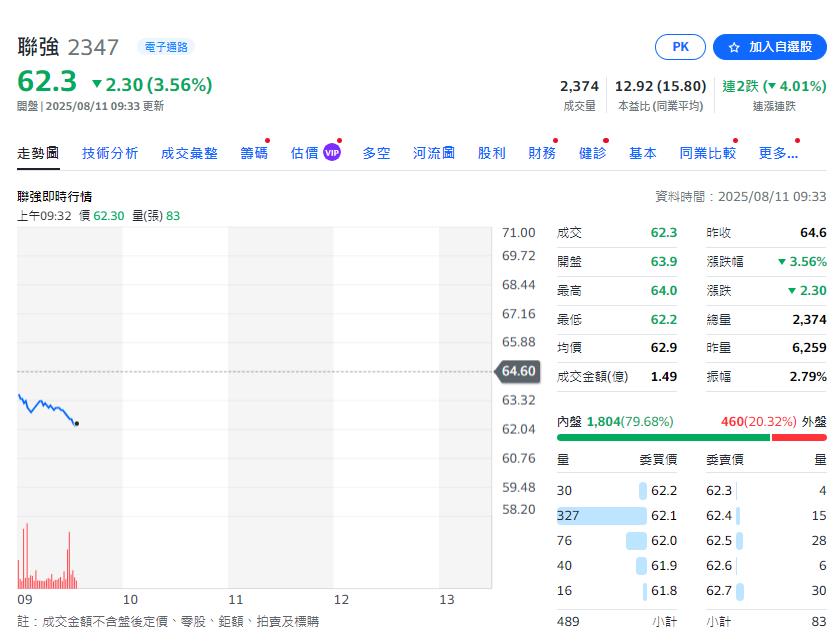Click the 昨量 value 6,259
Image resolution: width=837 pixels, height=643 pixels.
click(x=809, y=347)
